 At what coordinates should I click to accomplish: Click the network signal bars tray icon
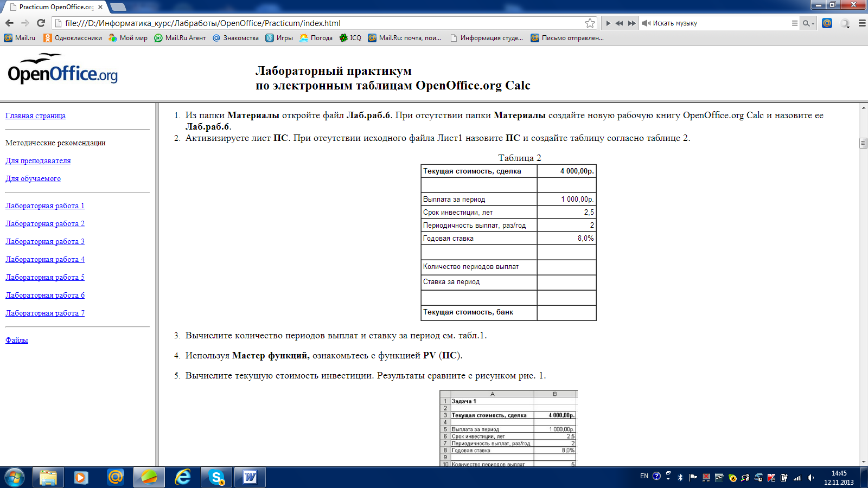click(797, 477)
